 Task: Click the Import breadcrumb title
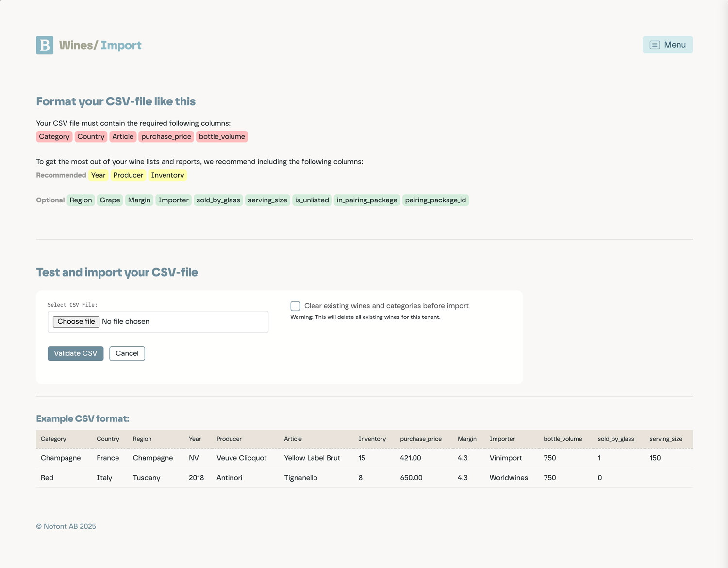point(121,45)
